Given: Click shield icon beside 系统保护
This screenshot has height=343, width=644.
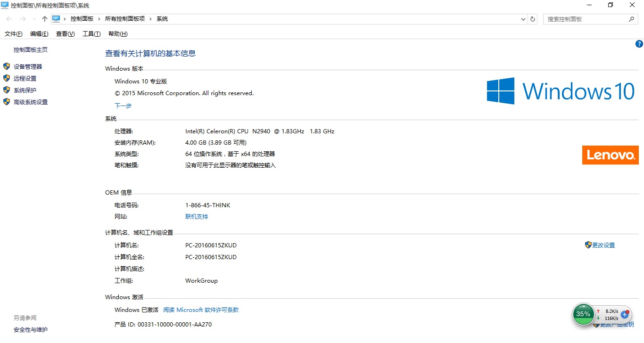Looking at the screenshot, I should point(7,90).
